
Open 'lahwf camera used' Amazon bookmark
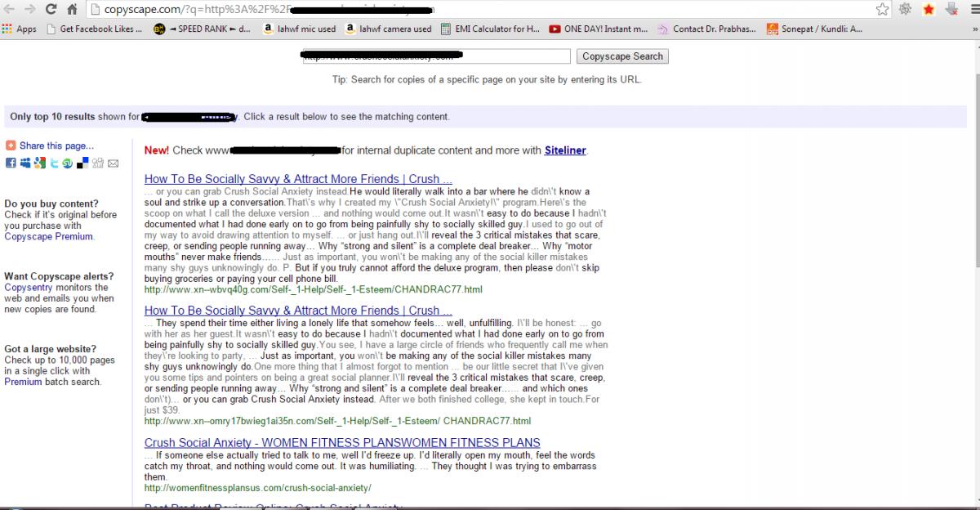click(389, 29)
